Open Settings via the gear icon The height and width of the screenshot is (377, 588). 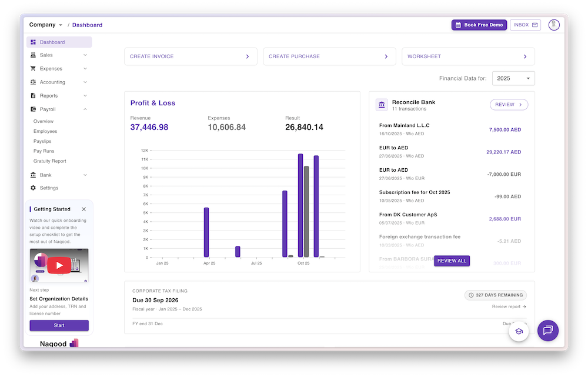point(34,188)
